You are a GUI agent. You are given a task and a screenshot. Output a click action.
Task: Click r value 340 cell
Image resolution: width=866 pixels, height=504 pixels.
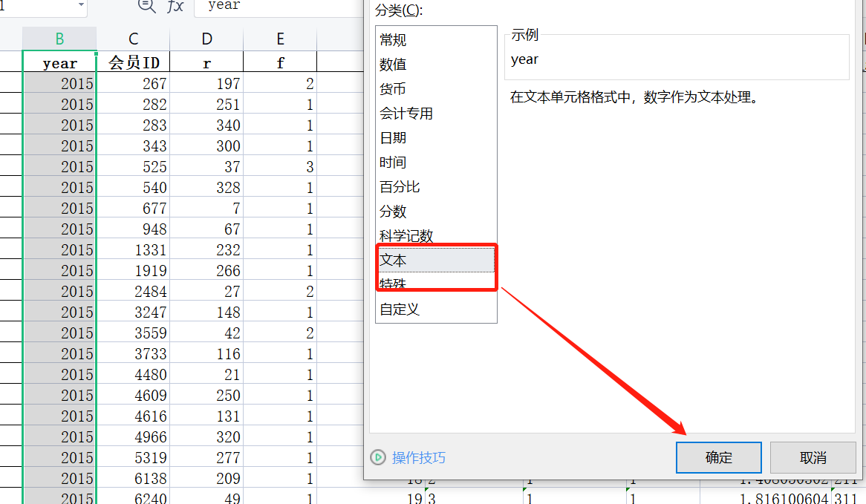[206, 125]
